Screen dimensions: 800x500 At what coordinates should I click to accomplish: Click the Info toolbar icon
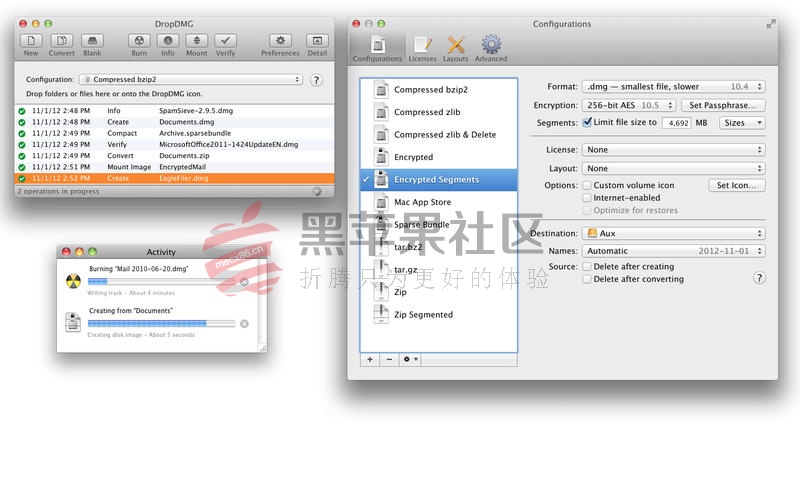coord(168,41)
